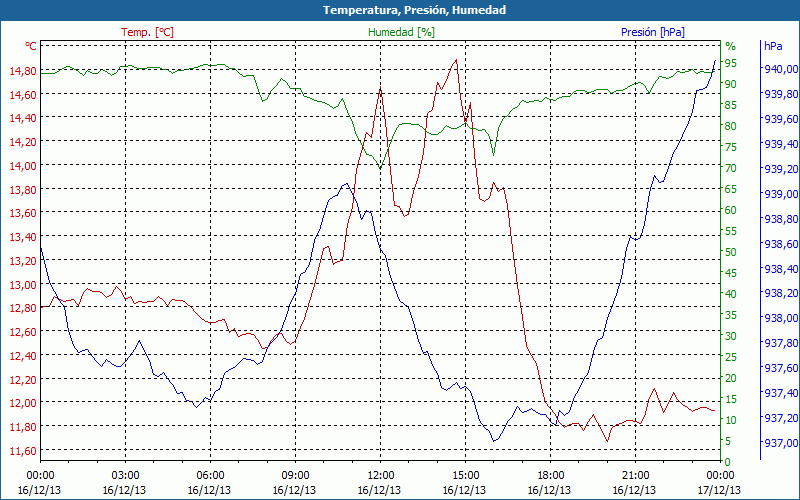Click the "12,60" temperature axis value

click(x=23, y=332)
